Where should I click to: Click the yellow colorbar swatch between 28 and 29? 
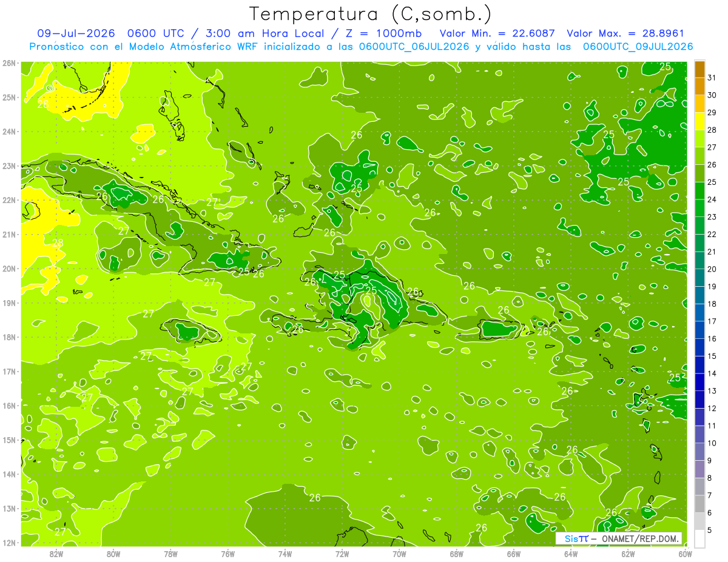tap(699, 121)
